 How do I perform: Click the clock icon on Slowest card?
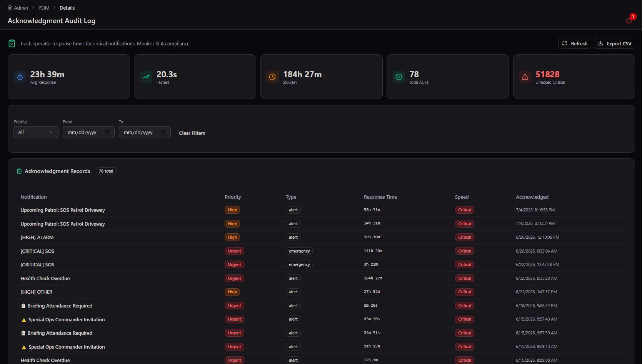click(272, 77)
